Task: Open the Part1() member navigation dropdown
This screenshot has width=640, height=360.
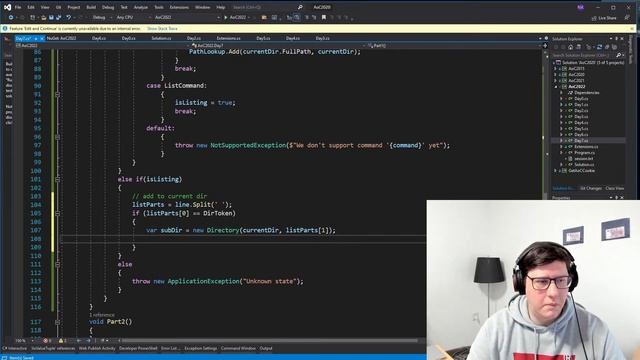Action: 455,46
